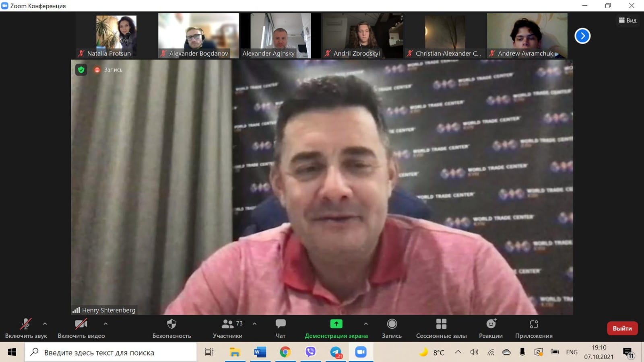The width and height of the screenshot is (644, 362).
Task: Toggle recording with the Запись button
Action: [x=392, y=324]
